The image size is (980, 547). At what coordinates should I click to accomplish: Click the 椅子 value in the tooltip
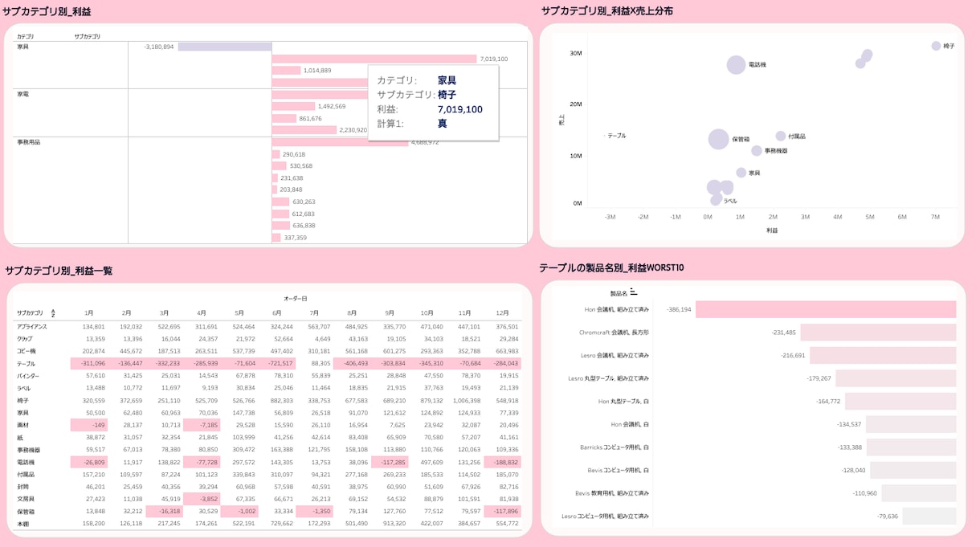[447, 95]
